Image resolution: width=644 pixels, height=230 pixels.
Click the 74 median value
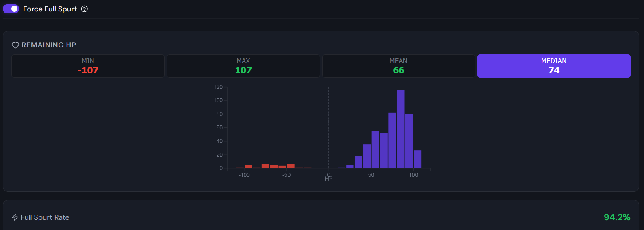554,70
